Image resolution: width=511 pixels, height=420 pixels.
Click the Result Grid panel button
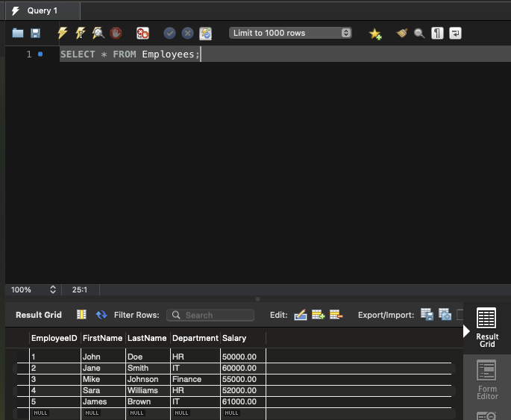487,329
